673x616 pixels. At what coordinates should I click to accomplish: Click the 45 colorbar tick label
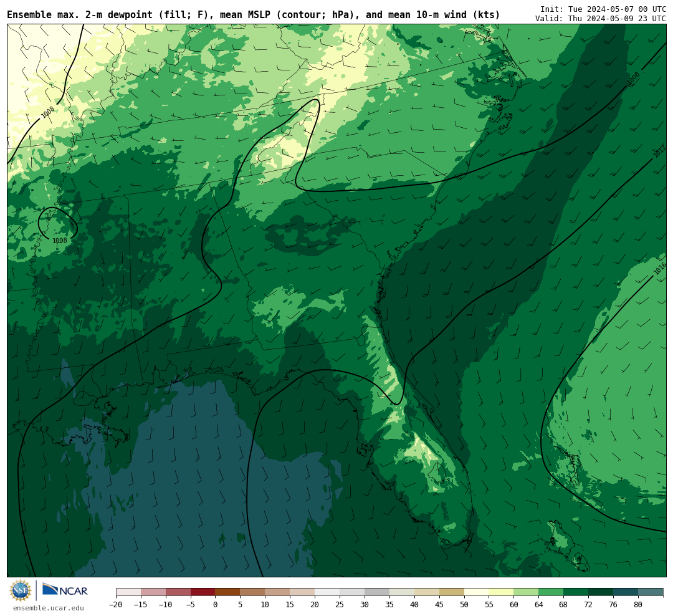point(439,604)
